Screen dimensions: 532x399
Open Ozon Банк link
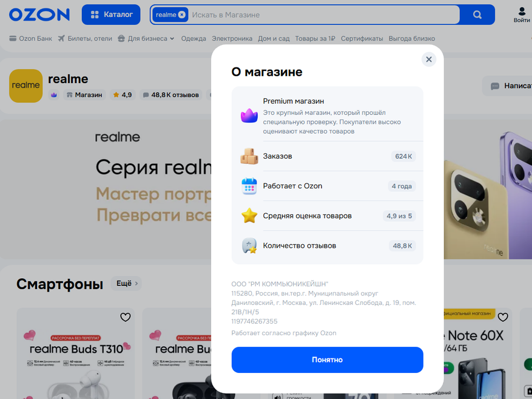tap(30, 38)
